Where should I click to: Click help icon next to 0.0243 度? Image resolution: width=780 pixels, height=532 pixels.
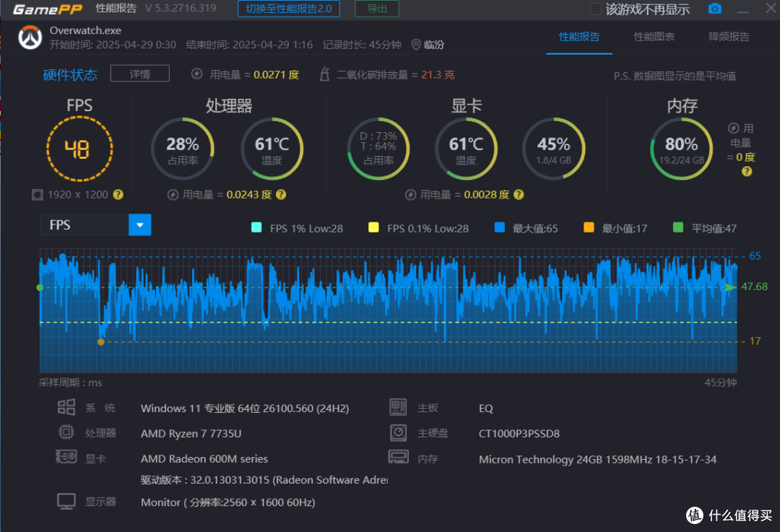coord(281,194)
